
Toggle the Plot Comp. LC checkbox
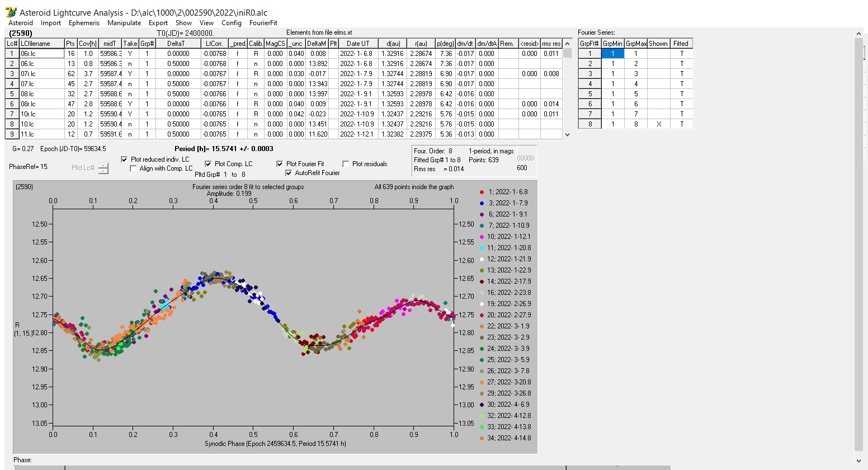[x=208, y=164]
